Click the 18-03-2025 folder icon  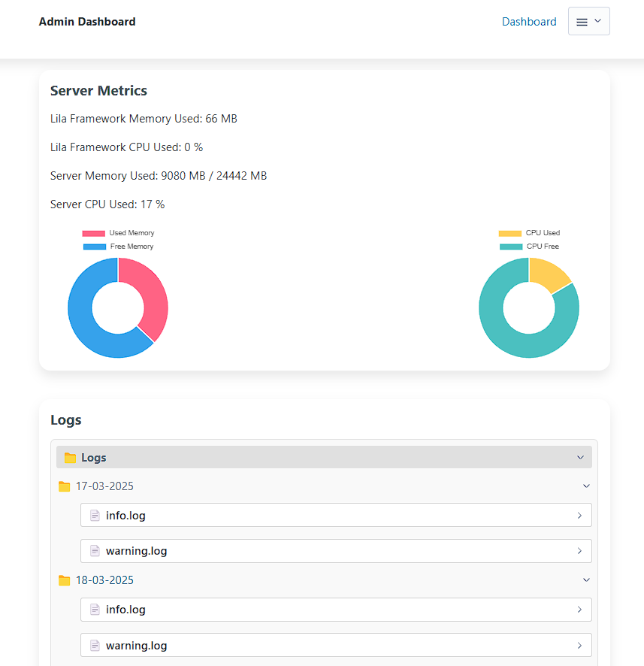(64, 580)
